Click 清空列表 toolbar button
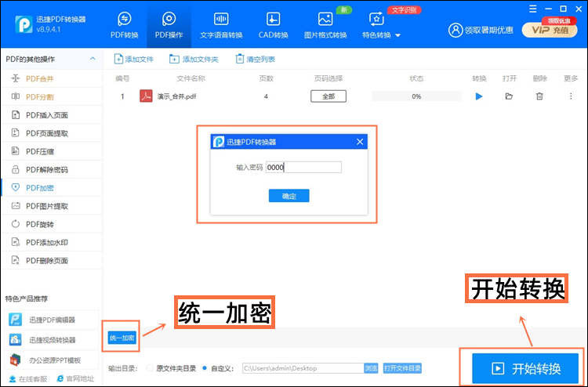The width and height of the screenshot is (588, 387). 255,59
